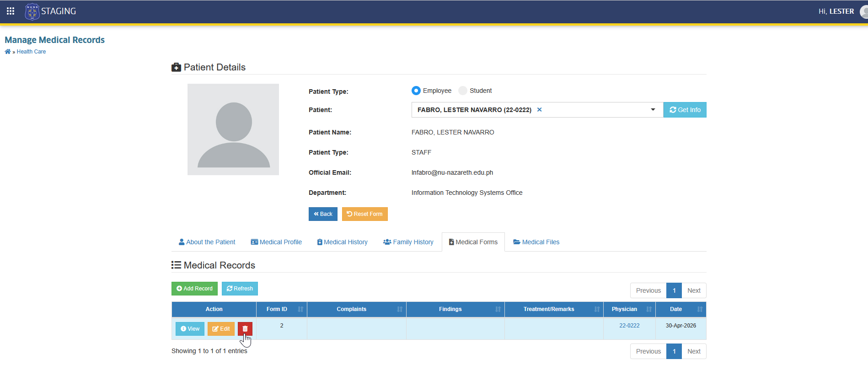Go back with the Back button
The height and width of the screenshot is (365, 868).
point(323,214)
